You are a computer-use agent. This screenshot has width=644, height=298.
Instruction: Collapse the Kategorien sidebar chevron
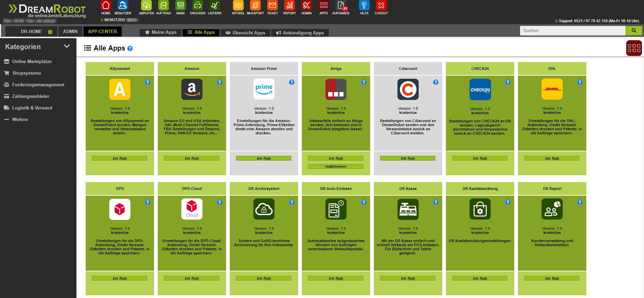point(67,46)
